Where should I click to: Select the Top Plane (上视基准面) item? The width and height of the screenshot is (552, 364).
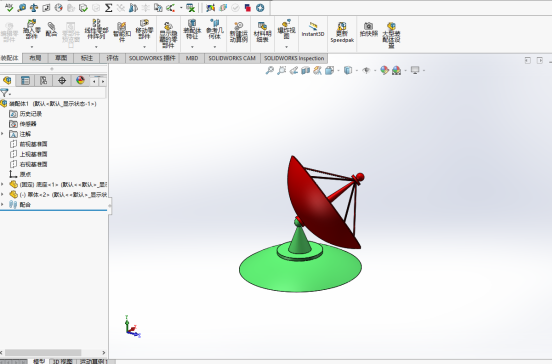pos(29,154)
